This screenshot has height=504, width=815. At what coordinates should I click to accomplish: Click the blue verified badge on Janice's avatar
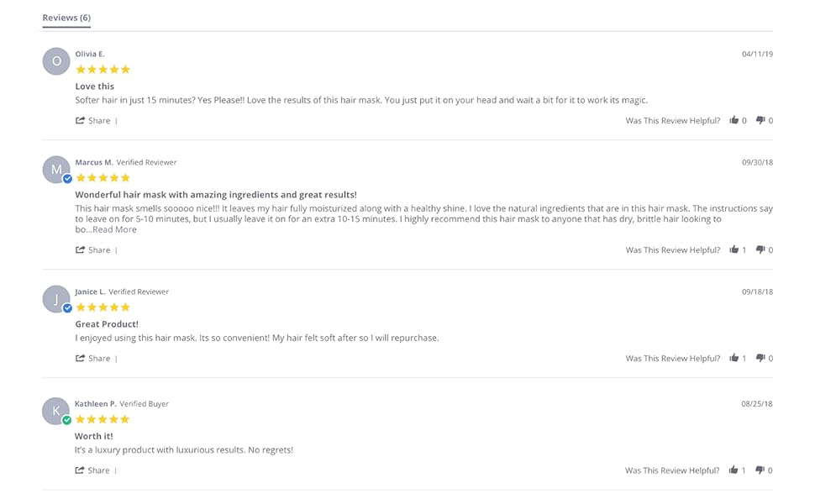[68, 307]
